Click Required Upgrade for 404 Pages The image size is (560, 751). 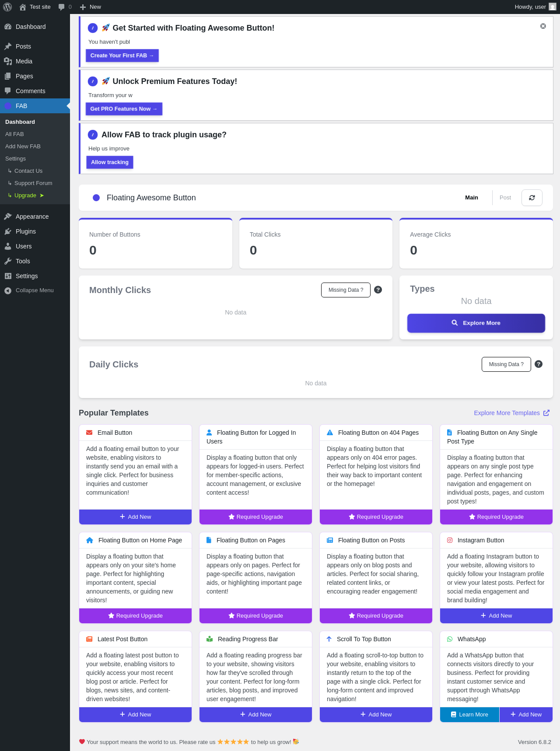376,517
